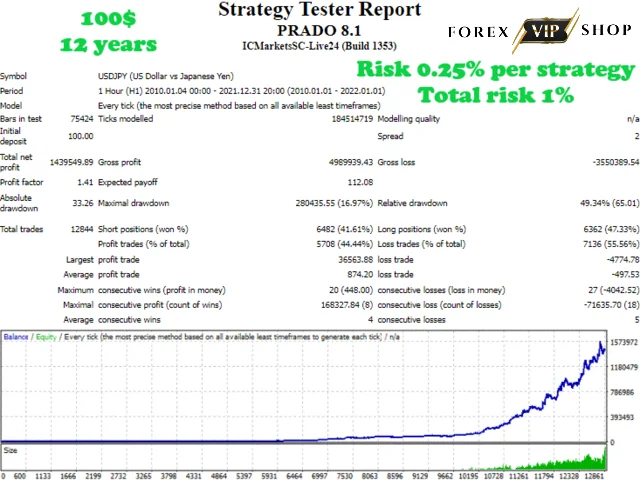Click Ticks modelled value 184514719
The image size is (640, 480).
tap(352, 119)
